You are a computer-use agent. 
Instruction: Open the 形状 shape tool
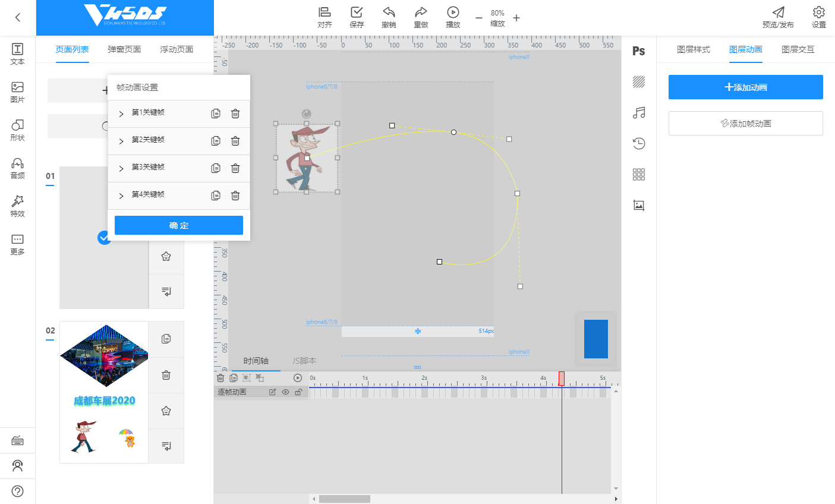tap(17, 130)
